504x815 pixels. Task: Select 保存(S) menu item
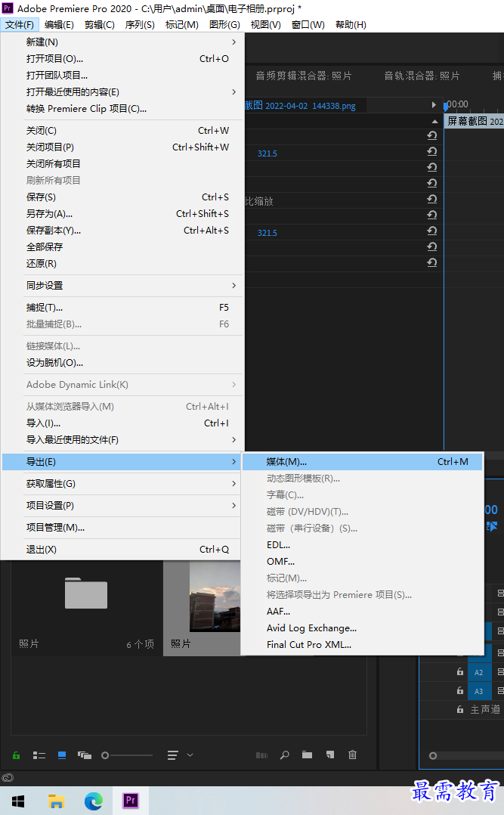click(122, 197)
